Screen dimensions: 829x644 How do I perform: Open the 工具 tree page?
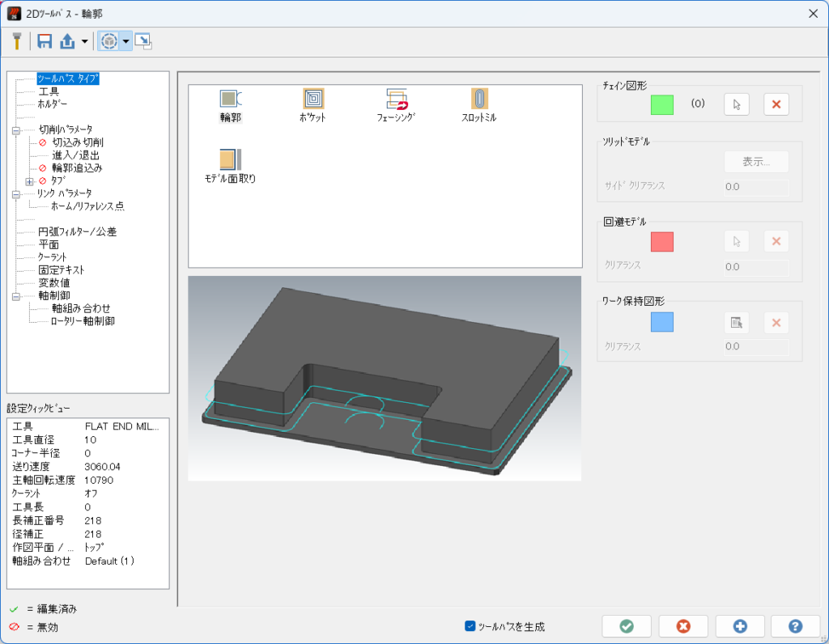coord(49,91)
